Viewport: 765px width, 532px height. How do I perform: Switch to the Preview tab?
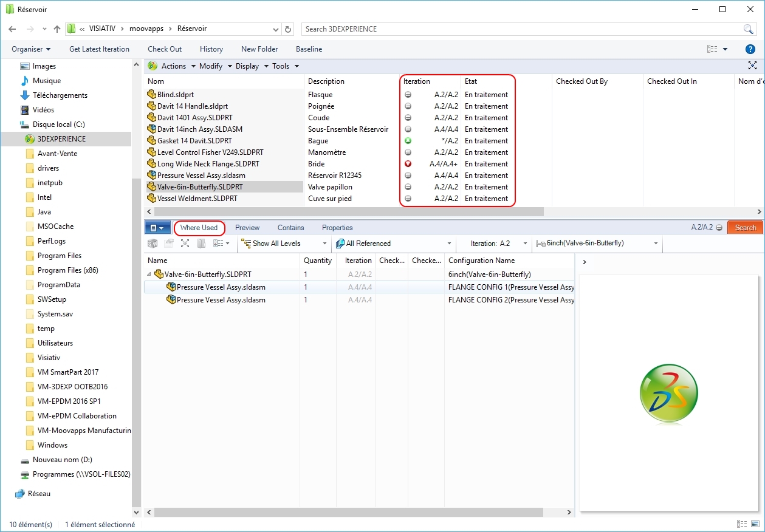(247, 228)
